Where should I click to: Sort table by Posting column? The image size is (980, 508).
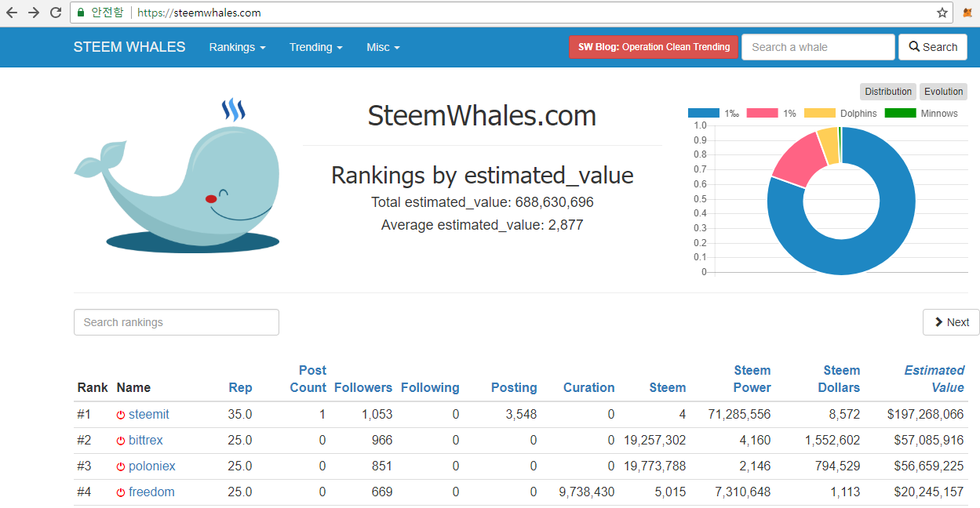514,387
